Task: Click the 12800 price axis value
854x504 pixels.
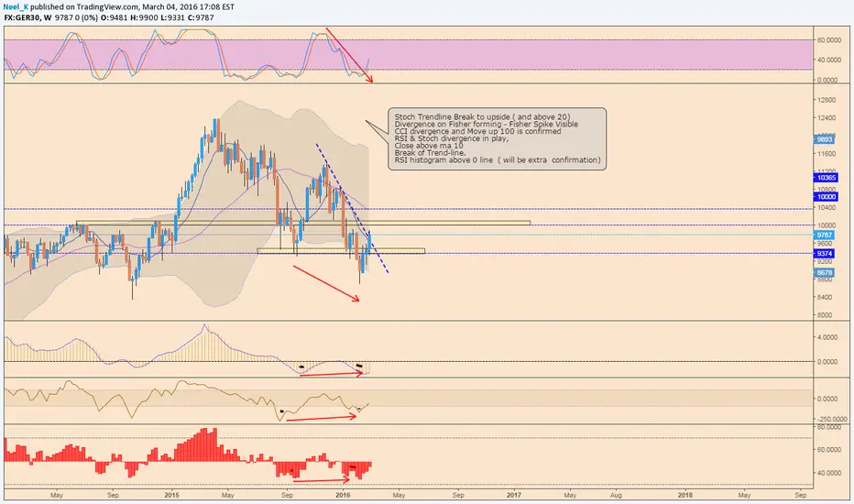Action: (827, 100)
